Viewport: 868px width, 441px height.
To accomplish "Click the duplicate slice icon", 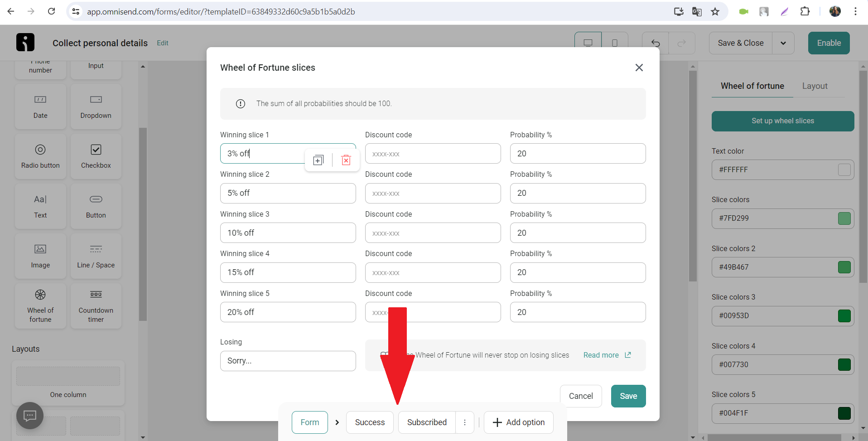I will pyautogui.click(x=318, y=160).
